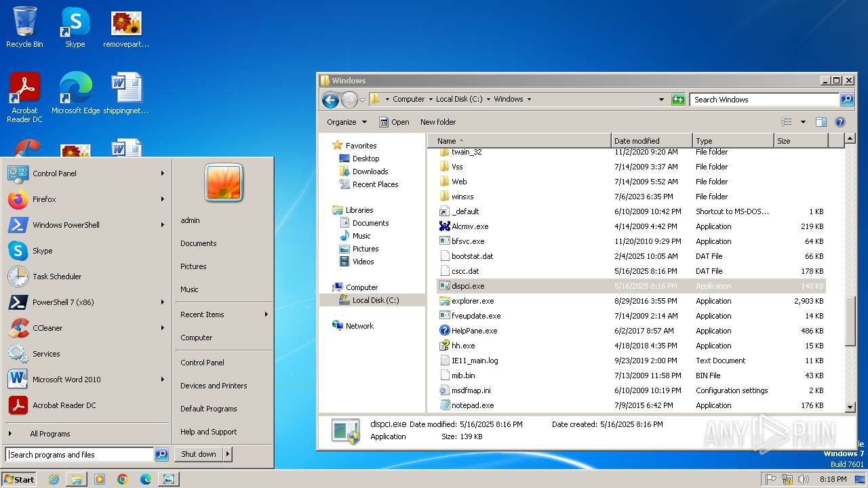868x488 pixels.
Task: Select Local Disk (C:) in navigation pane
Action: pos(368,300)
